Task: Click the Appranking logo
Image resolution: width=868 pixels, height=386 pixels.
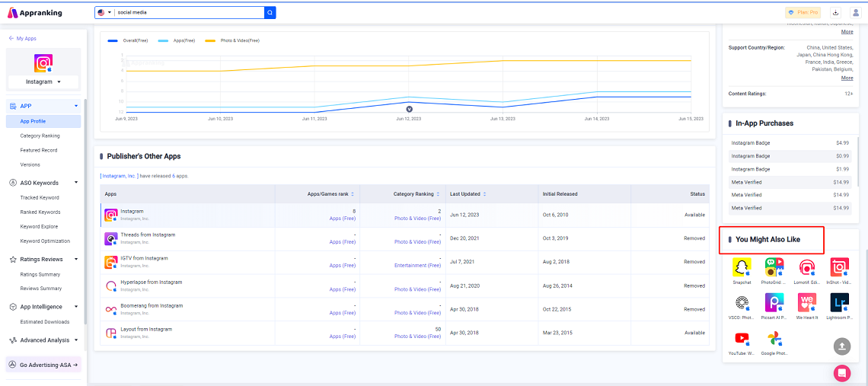Action: (x=35, y=13)
